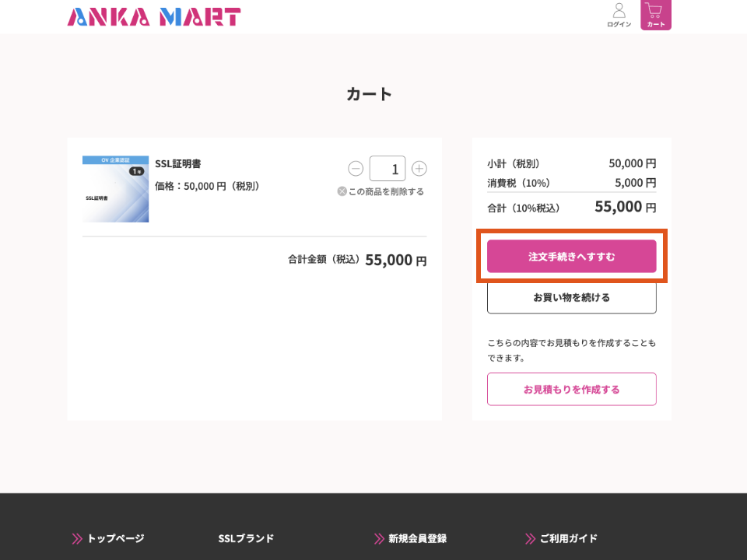Click the gray X delete icon
The width and height of the screenshot is (747, 560).
[342, 191]
